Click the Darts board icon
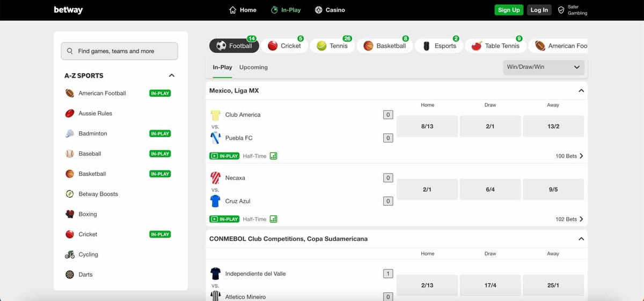The height and width of the screenshot is (301, 644). pyautogui.click(x=70, y=275)
